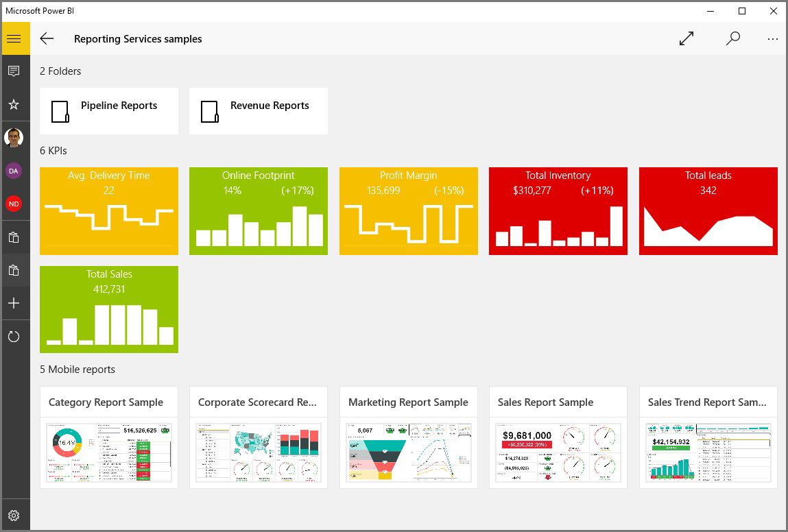Open the search tool

tap(732, 39)
